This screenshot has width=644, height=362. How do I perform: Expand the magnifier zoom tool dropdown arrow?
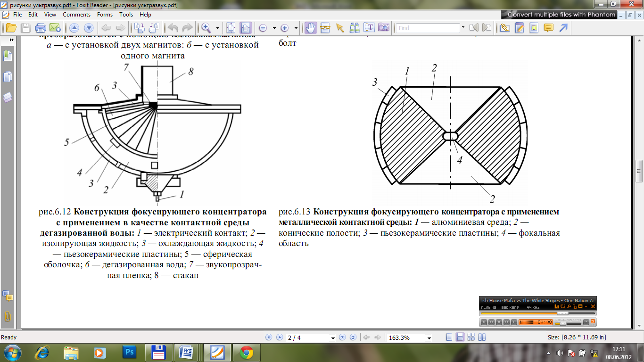click(x=217, y=28)
